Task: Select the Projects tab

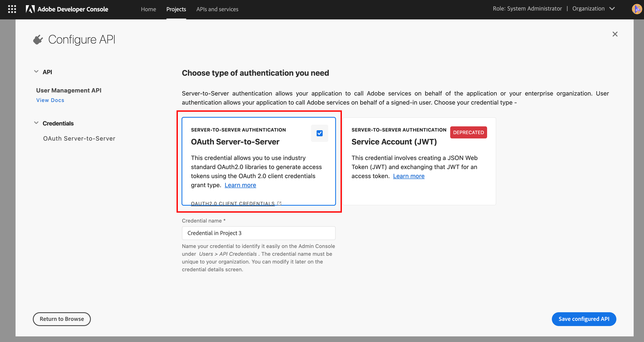Action: coord(176,9)
